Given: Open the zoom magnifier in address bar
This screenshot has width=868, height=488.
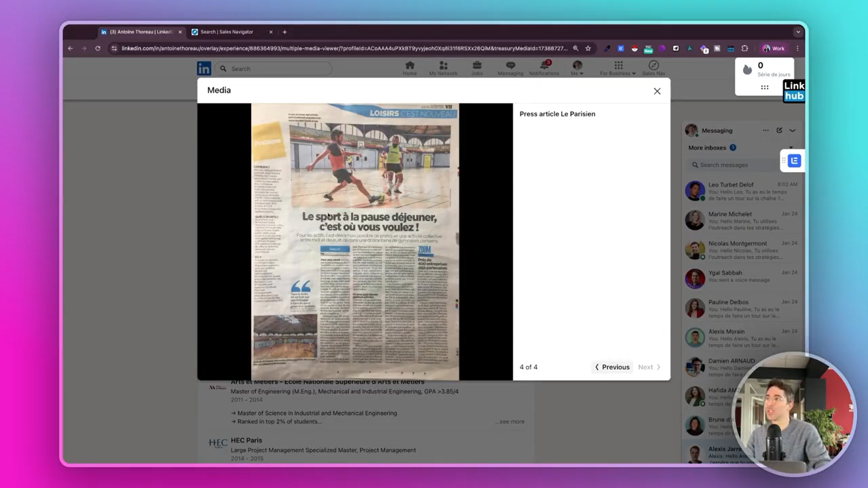Looking at the screenshot, I should click(x=576, y=48).
